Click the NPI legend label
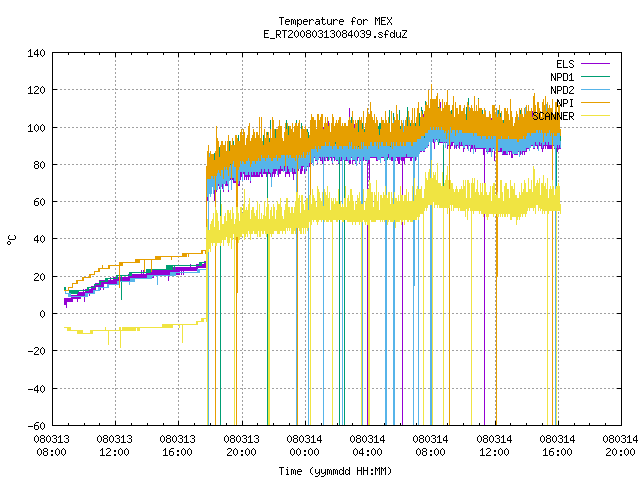This screenshot has height=480, width=640. 565,103
